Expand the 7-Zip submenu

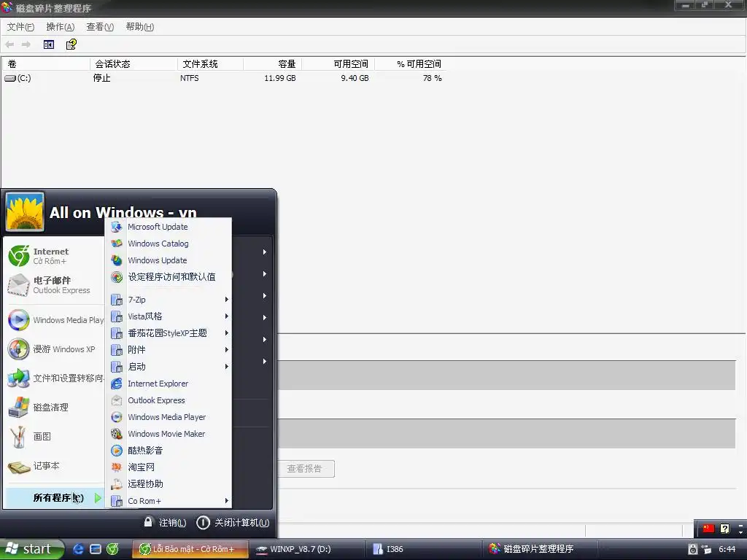[169, 300]
